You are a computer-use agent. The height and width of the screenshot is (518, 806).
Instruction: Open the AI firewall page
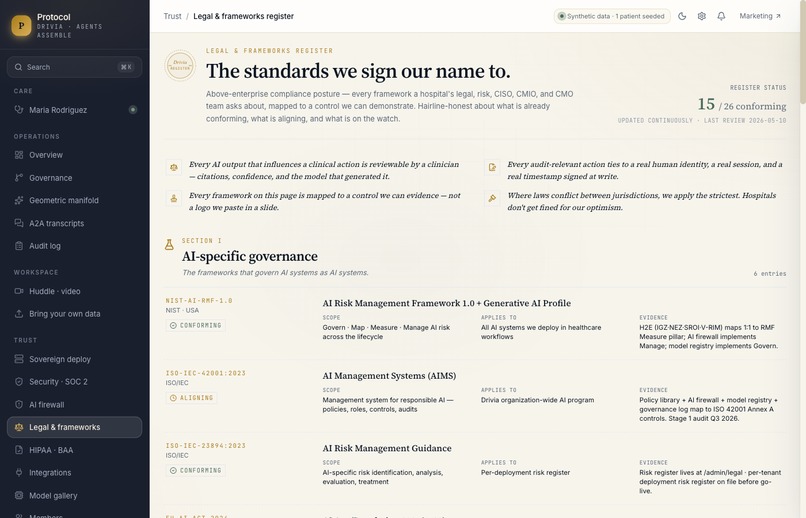(x=75, y=404)
